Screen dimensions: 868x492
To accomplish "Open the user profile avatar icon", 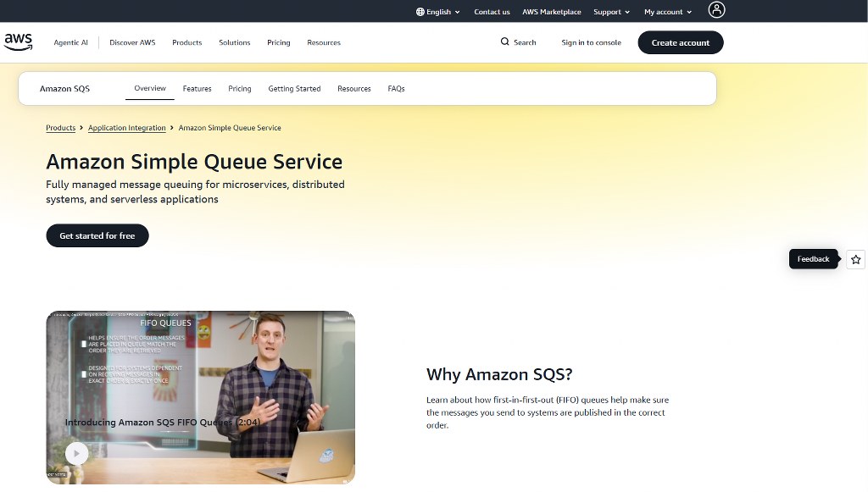I will point(716,10).
